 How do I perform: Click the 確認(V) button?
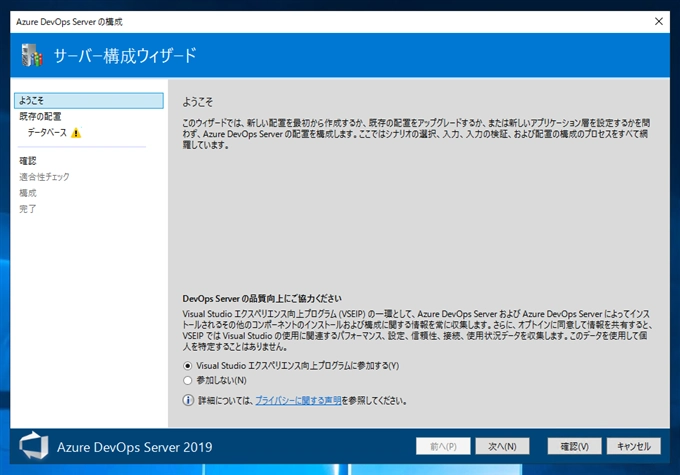pos(574,446)
